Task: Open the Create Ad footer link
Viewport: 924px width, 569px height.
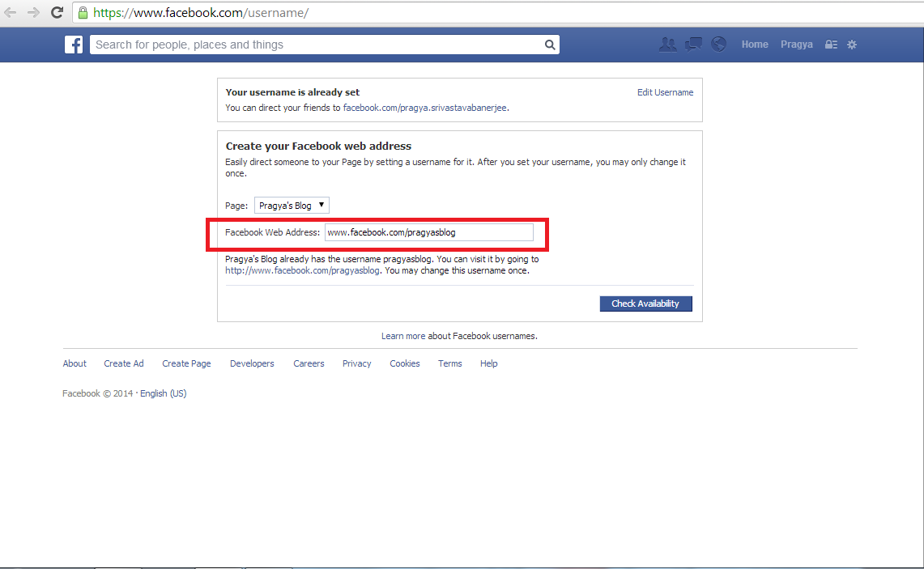Action: coord(124,363)
